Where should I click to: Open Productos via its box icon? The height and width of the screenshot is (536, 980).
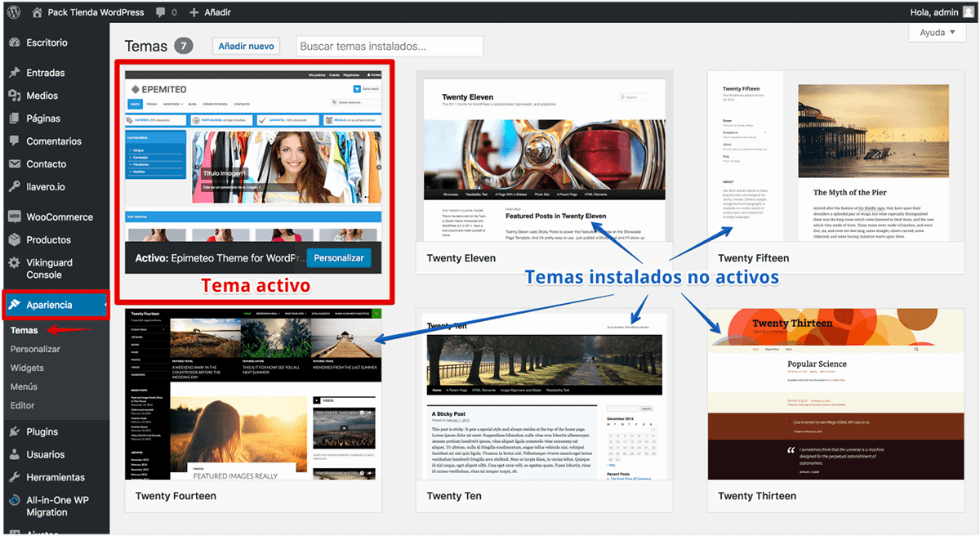[15, 239]
